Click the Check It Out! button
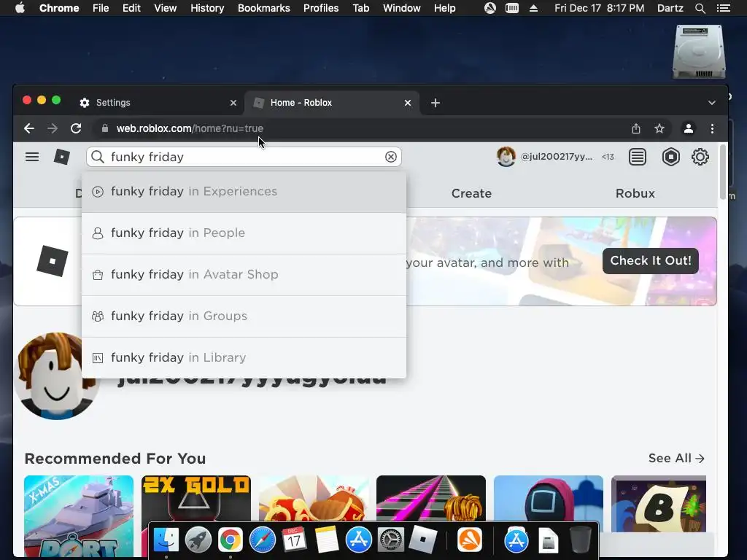This screenshot has height=560, width=747. point(650,261)
